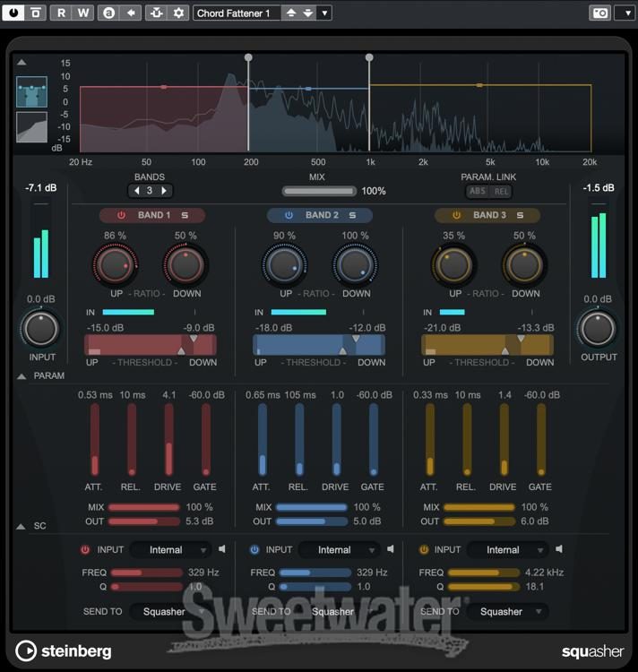Open Band 1 SEND TO Squasher dropdown

[x=168, y=612]
